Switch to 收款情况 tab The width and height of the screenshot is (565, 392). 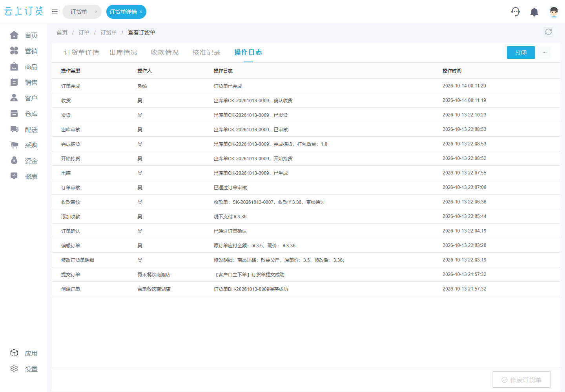tap(165, 53)
